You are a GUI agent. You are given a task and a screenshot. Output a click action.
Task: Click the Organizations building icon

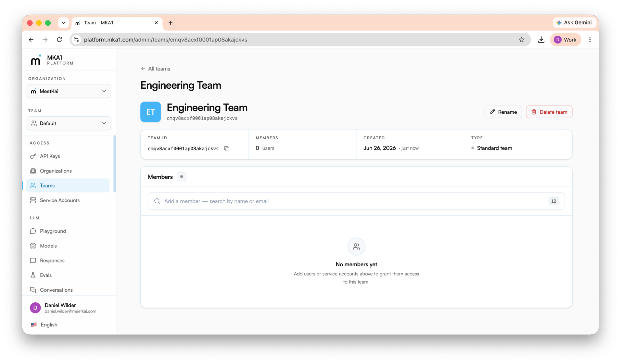pyautogui.click(x=33, y=171)
